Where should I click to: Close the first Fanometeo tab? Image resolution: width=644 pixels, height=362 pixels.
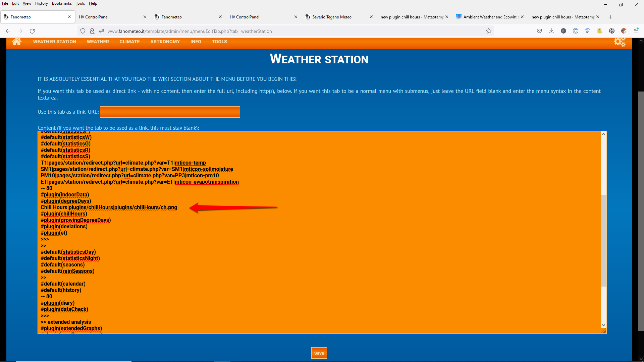[x=69, y=17]
